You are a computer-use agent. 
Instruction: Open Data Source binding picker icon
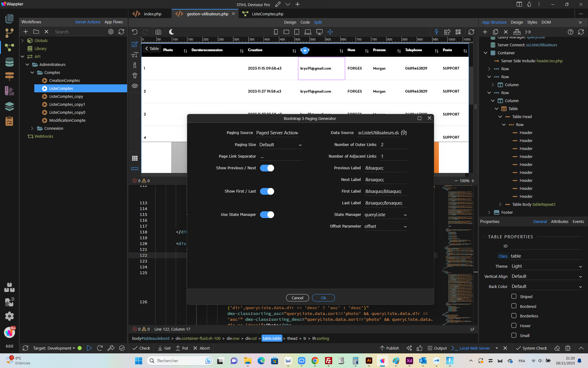pyautogui.click(x=404, y=133)
